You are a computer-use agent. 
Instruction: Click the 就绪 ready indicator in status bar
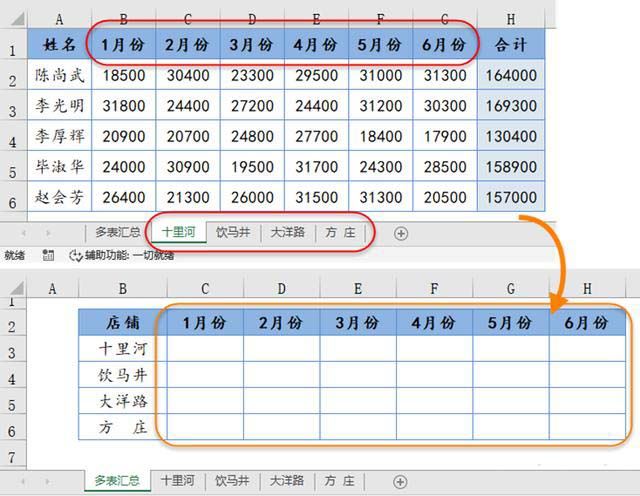coord(15,256)
